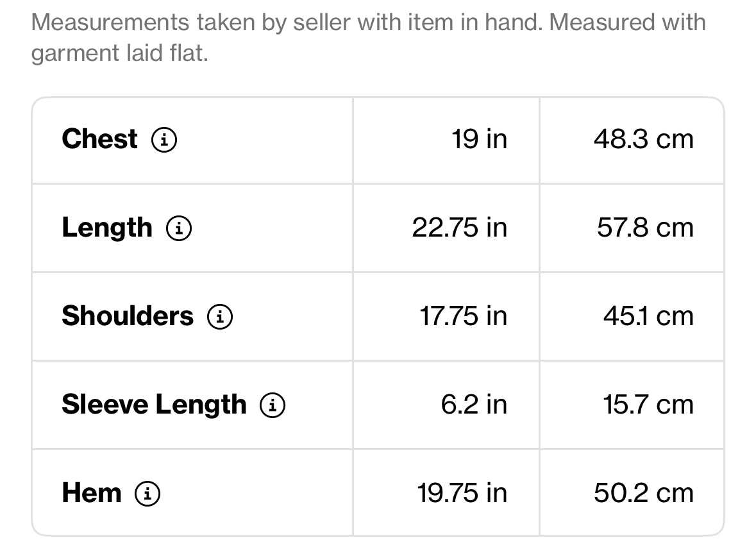Click the 6.2 in sleeve value
This screenshot has height=554, width=756.
(474, 405)
